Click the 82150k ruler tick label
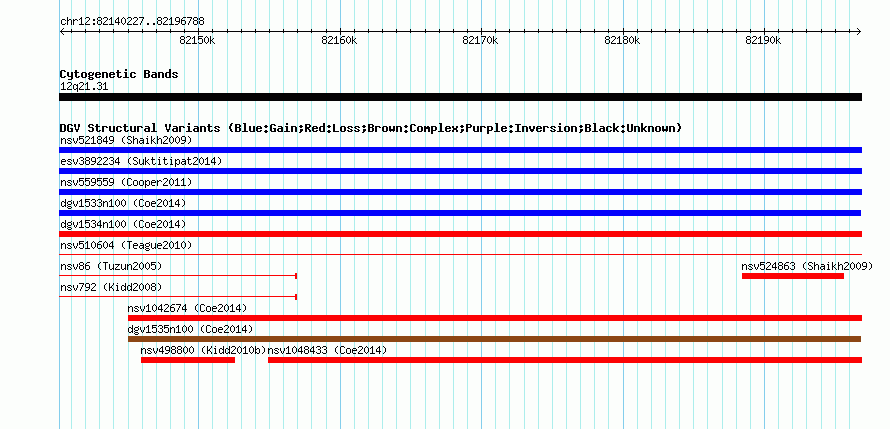Viewport: 890px width, 429px height. click(198, 40)
